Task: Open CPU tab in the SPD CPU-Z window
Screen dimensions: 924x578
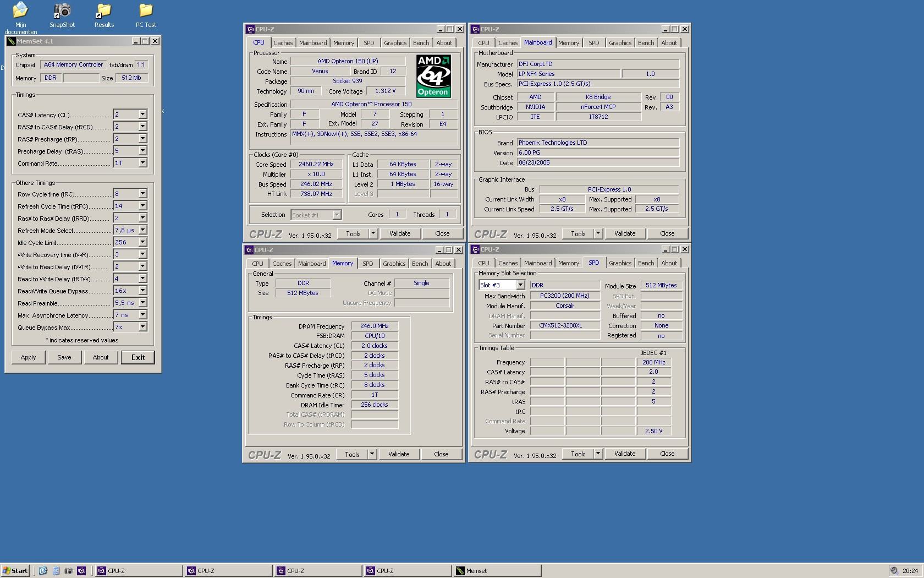Action: (x=483, y=263)
